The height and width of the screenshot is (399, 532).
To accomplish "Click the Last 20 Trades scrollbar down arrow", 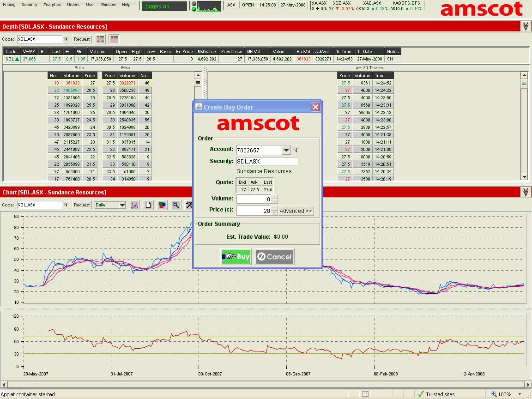I will (524, 176).
